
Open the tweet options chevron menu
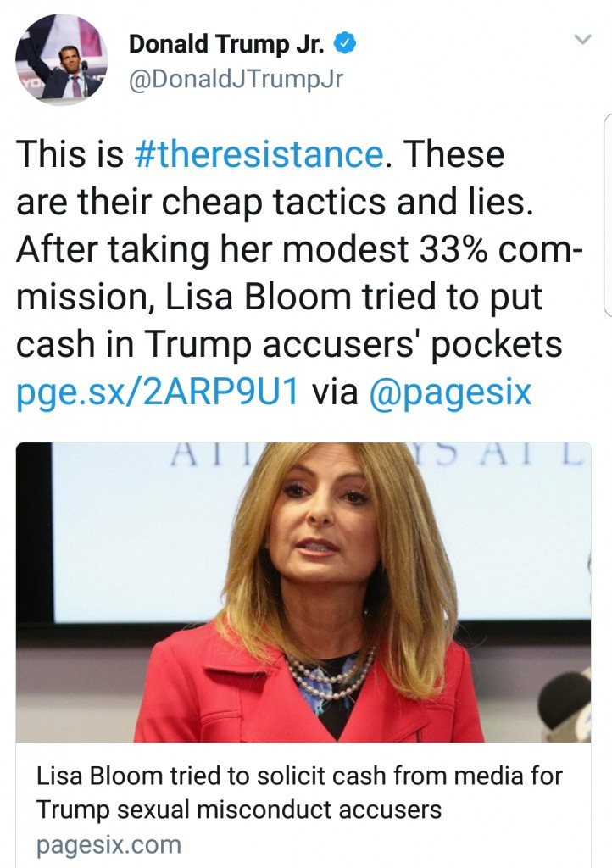pyautogui.click(x=581, y=39)
